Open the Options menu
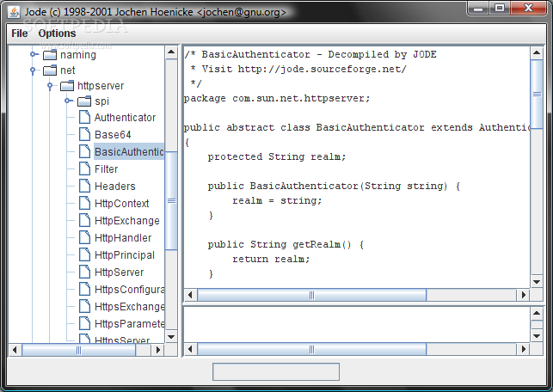The height and width of the screenshot is (392, 553). click(57, 34)
